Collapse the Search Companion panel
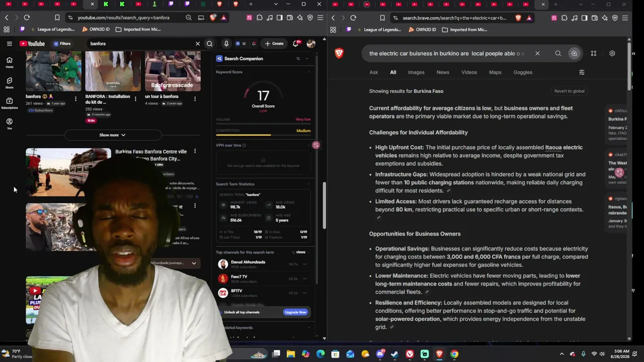This screenshot has height=362, width=644. pyautogui.click(x=307, y=59)
